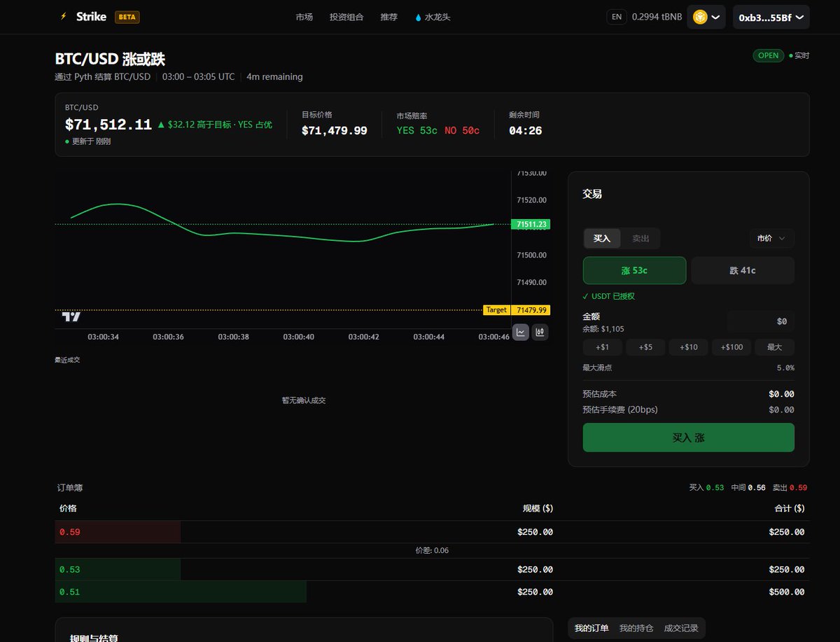
Task: Choose the 涨 53c outcome
Action: coord(635,270)
